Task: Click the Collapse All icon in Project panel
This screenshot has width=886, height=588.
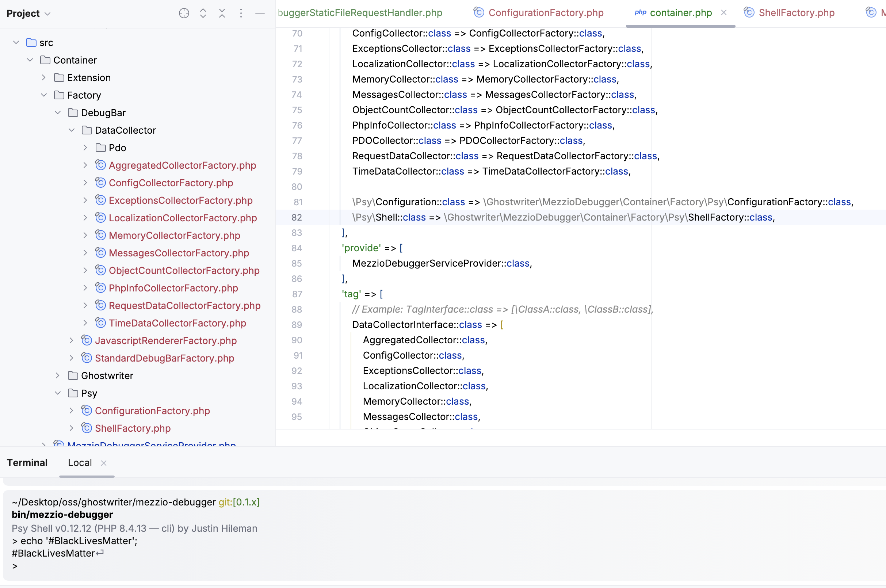Action: (x=222, y=13)
